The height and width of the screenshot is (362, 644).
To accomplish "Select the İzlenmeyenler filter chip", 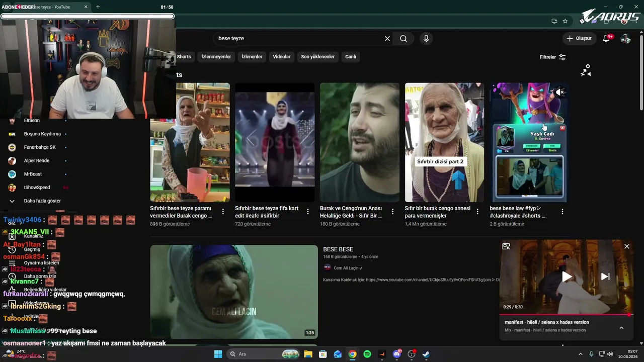I will pos(216,57).
